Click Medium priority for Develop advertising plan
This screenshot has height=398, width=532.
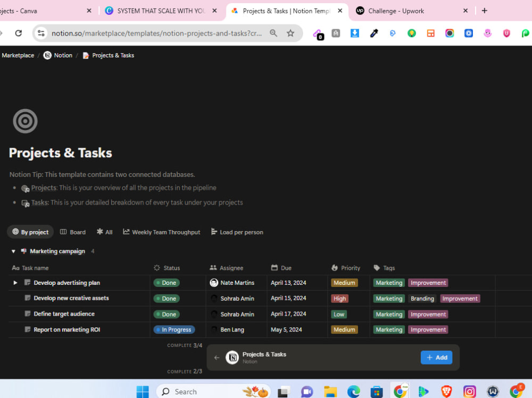tap(344, 283)
